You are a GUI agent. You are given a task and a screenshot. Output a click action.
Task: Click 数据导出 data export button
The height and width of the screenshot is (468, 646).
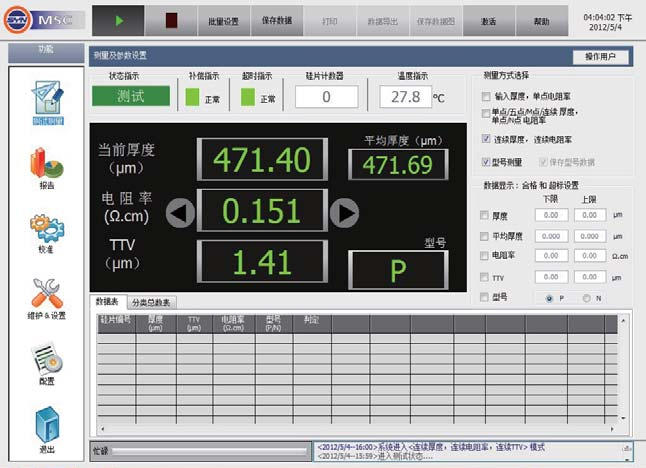click(383, 21)
